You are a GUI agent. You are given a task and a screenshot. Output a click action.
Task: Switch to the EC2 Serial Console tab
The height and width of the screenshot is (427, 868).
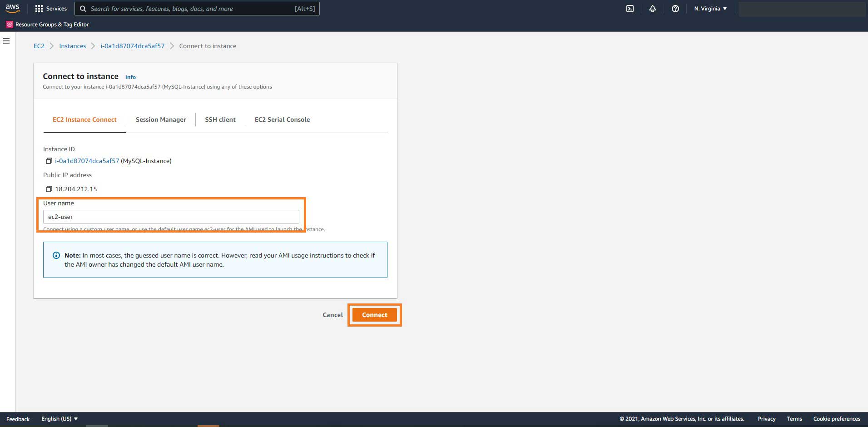282,119
